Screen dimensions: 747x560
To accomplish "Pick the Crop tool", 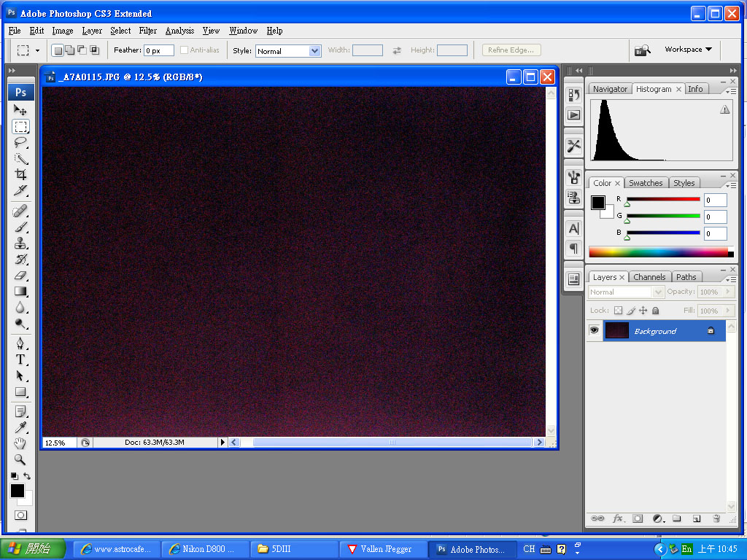I will tap(20, 174).
